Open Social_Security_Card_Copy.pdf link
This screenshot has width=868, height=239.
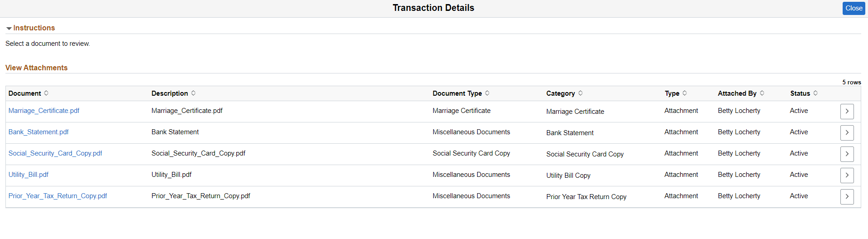pyautogui.click(x=55, y=153)
